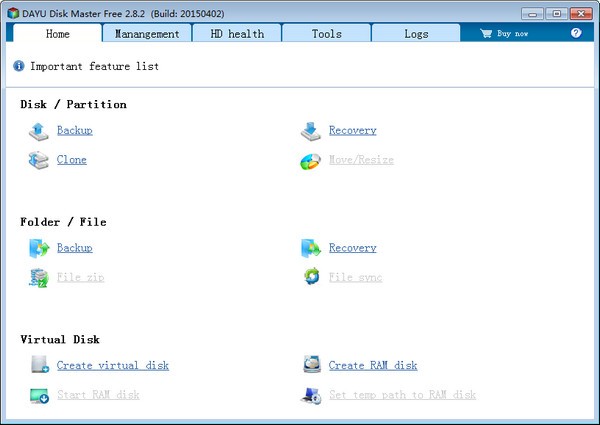This screenshot has height=425, width=600.
Task: Open Clone link under Disk / Partition
Action: click(x=71, y=160)
